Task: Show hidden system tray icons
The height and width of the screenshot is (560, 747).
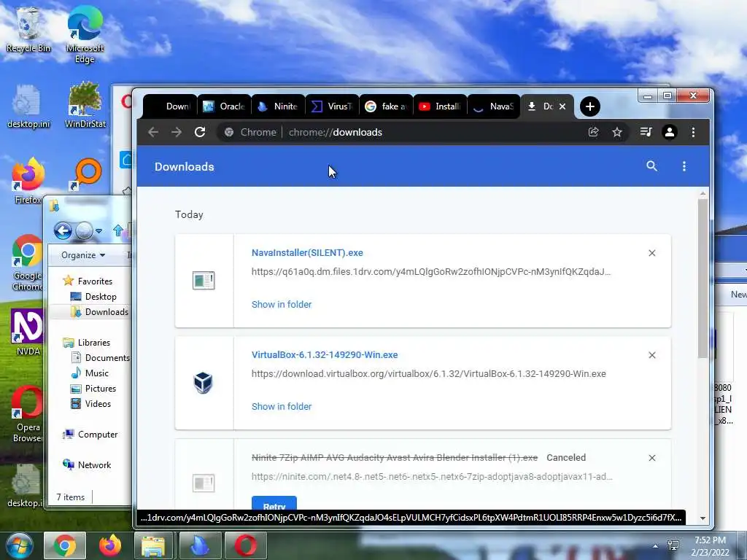Action: tap(656, 546)
